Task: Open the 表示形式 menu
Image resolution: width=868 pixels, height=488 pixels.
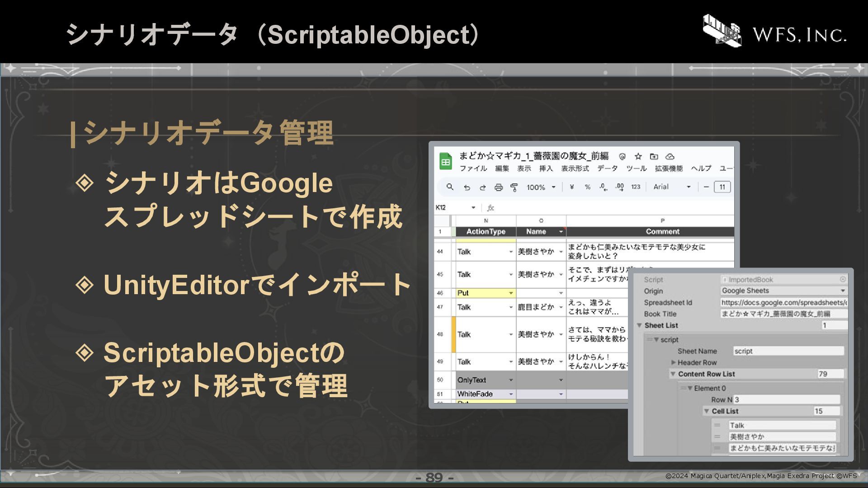Action: tap(575, 169)
